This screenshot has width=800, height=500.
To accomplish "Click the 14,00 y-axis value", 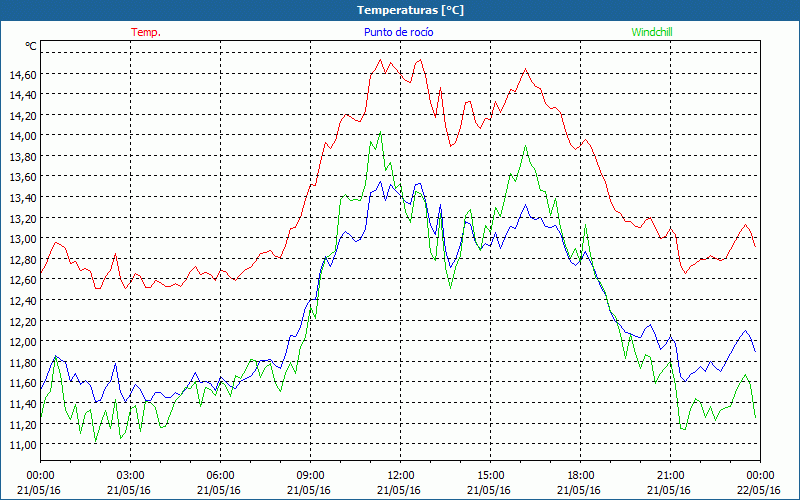I will click(23, 136).
